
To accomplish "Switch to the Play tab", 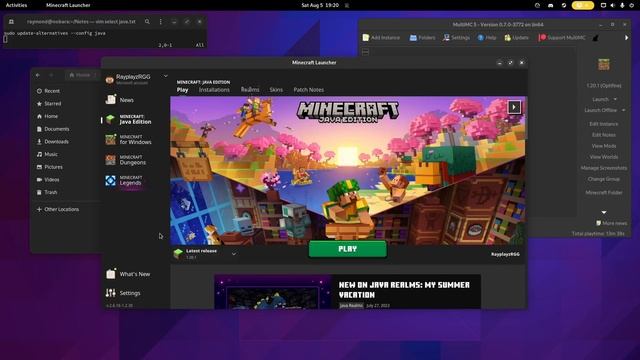I will click(x=182, y=90).
